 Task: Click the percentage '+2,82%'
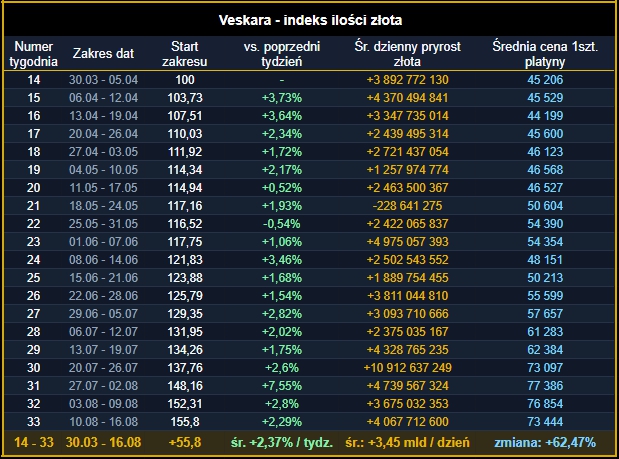(282, 314)
